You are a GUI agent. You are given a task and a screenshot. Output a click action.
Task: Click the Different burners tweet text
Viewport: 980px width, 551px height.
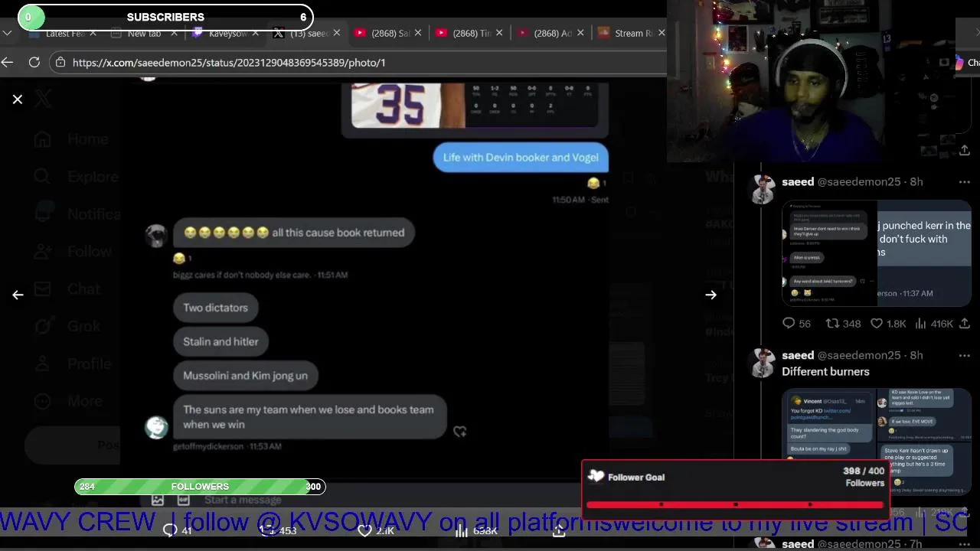coord(825,372)
